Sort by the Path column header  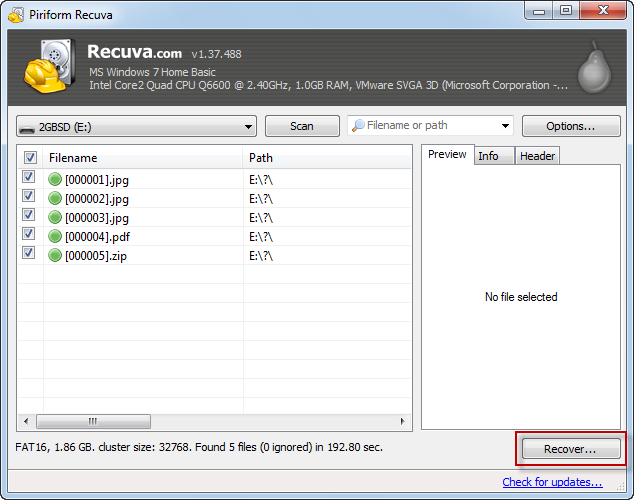pyautogui.click(x=327, y=158)
